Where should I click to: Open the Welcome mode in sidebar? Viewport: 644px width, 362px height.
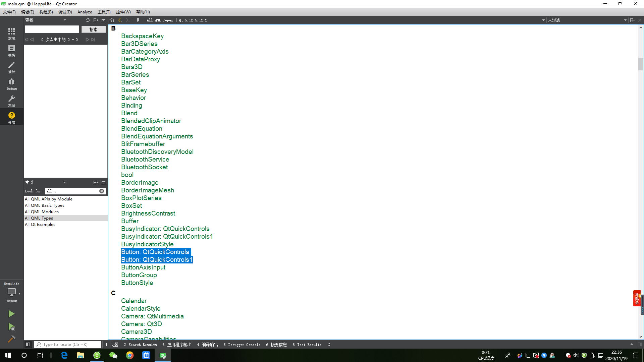pyautogui.click(x=11, y=33)
